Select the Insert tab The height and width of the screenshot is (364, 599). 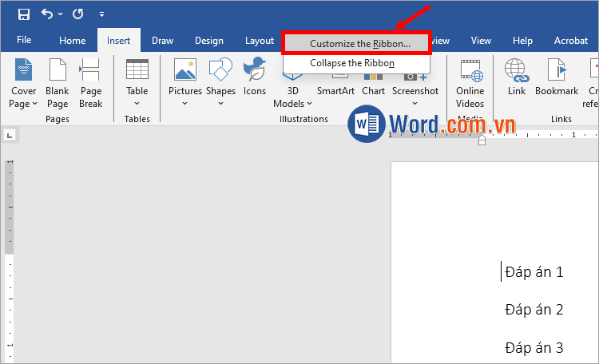(x=118, y=41)
